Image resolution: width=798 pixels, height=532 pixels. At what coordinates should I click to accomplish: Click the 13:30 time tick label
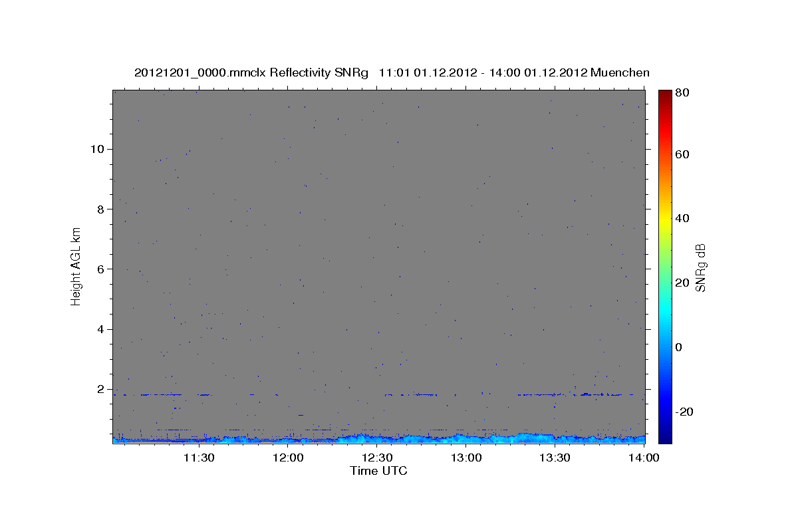pos(555,458)
